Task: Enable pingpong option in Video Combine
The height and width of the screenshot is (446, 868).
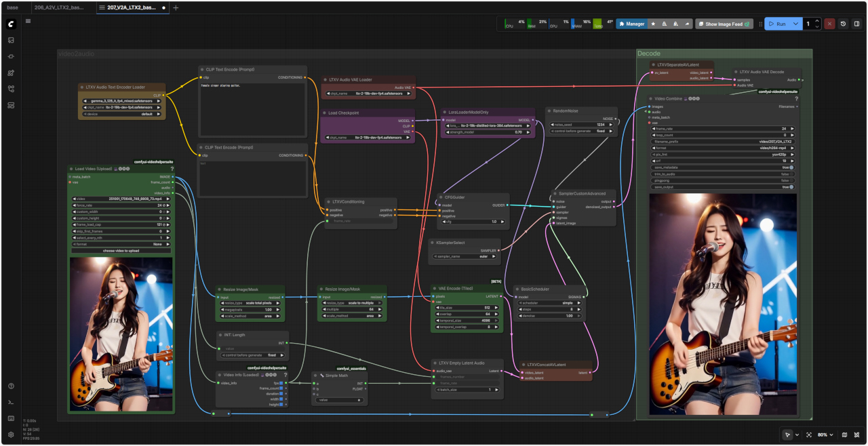Action: [791, 180]
